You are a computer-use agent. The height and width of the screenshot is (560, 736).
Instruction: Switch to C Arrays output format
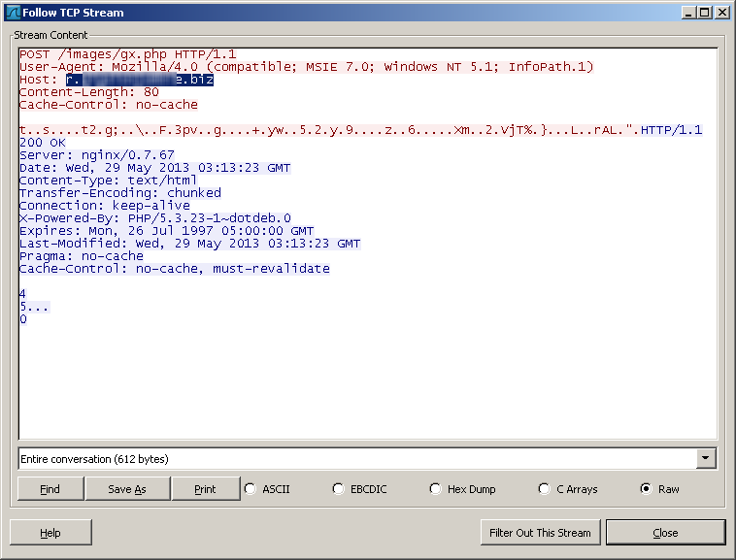point(544,489)
